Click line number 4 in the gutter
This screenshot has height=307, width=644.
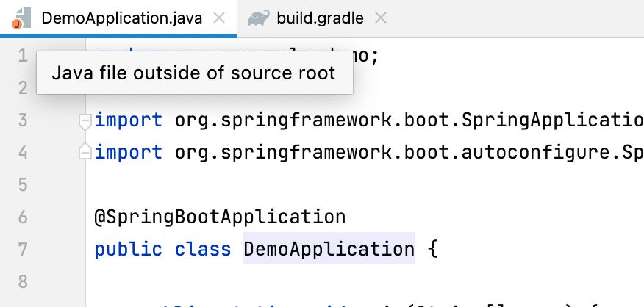coord(23,152)
